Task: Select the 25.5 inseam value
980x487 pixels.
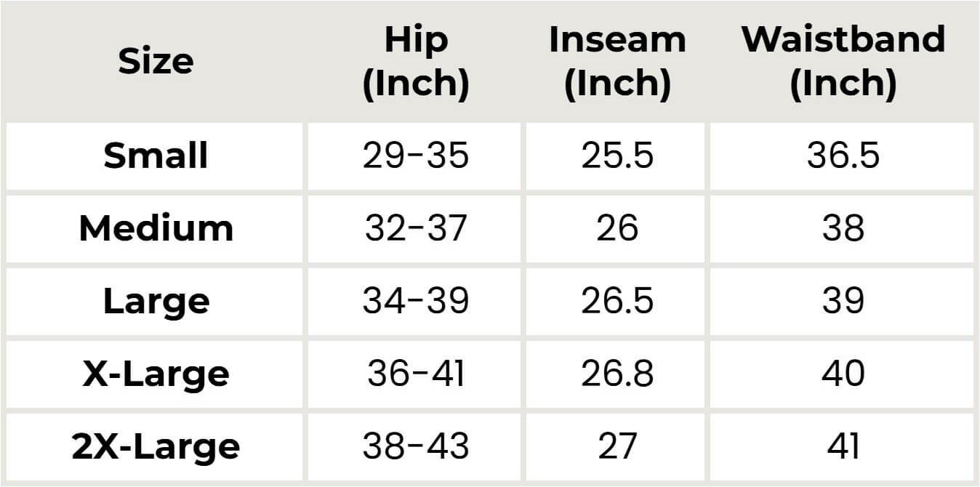Action: [616, 156]
